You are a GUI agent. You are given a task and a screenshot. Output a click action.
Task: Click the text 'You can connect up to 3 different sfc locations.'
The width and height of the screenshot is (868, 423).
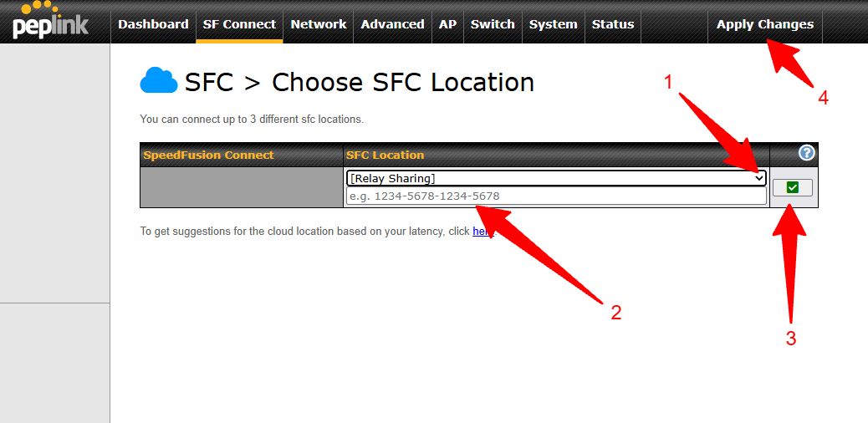pos(252,119)
